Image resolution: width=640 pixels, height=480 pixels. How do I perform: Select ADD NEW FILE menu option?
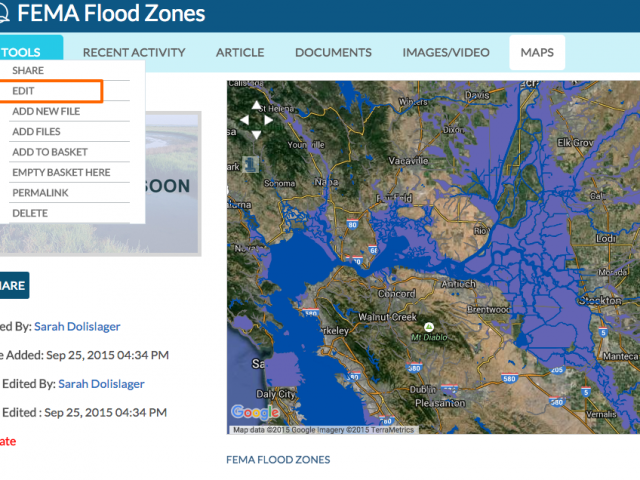(x=46, y=111)
